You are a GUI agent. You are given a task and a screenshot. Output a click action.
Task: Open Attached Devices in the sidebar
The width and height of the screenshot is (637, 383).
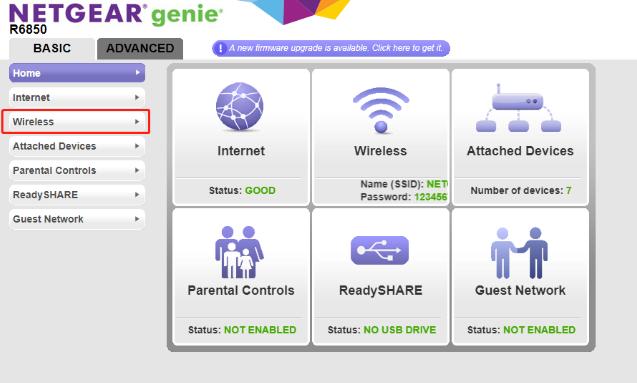coord(77,146)
